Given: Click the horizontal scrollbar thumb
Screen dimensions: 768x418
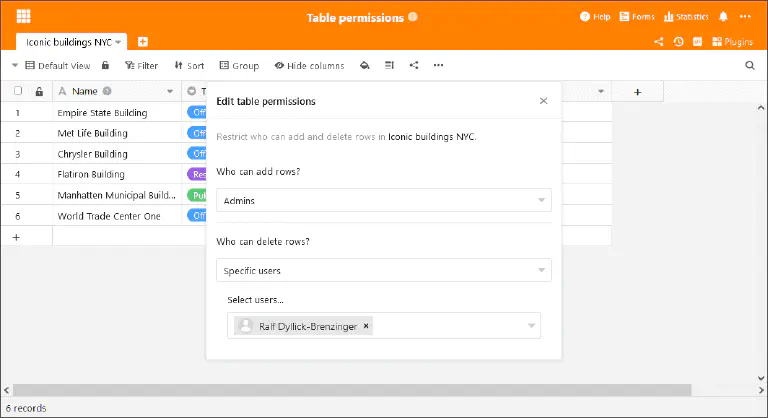Looking at the screenshot, I should [x=352, y=390].
